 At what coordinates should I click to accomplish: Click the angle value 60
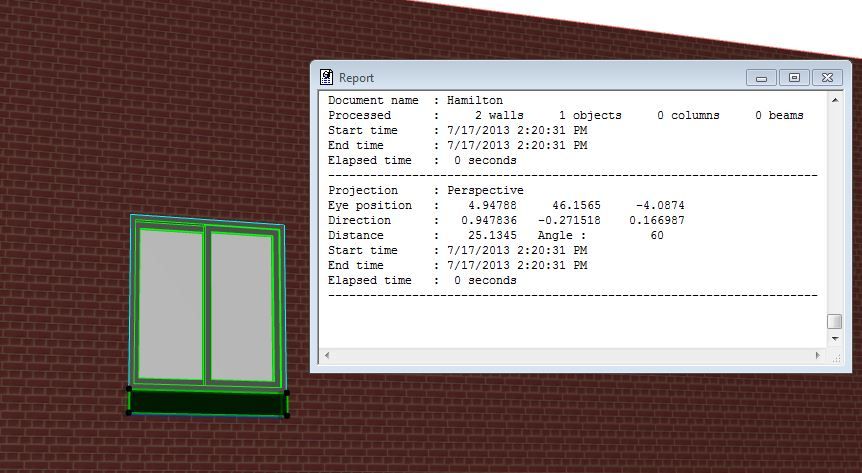point(656,235)
